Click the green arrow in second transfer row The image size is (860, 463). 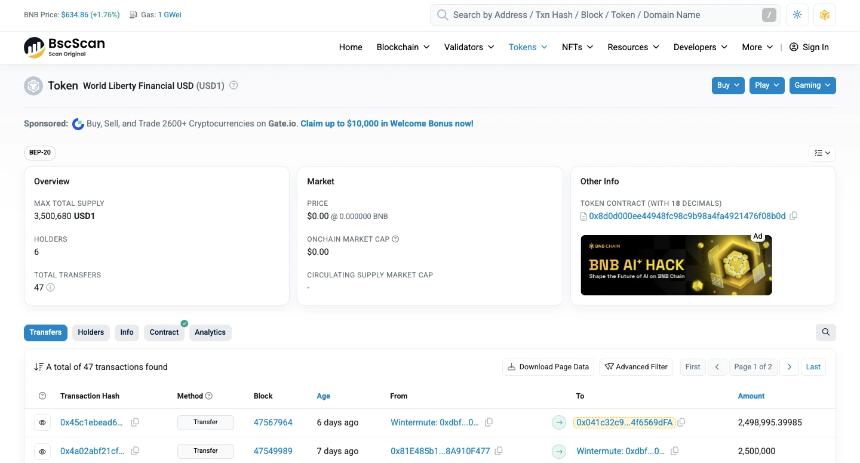point(559,451)
